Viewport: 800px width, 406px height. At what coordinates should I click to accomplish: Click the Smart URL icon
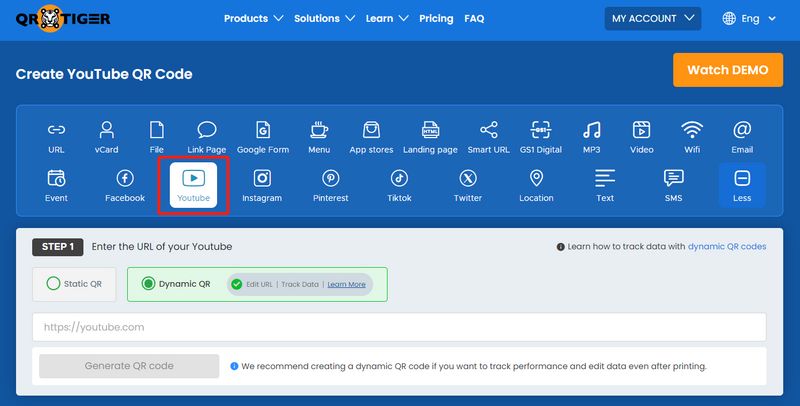pos(488,137)
